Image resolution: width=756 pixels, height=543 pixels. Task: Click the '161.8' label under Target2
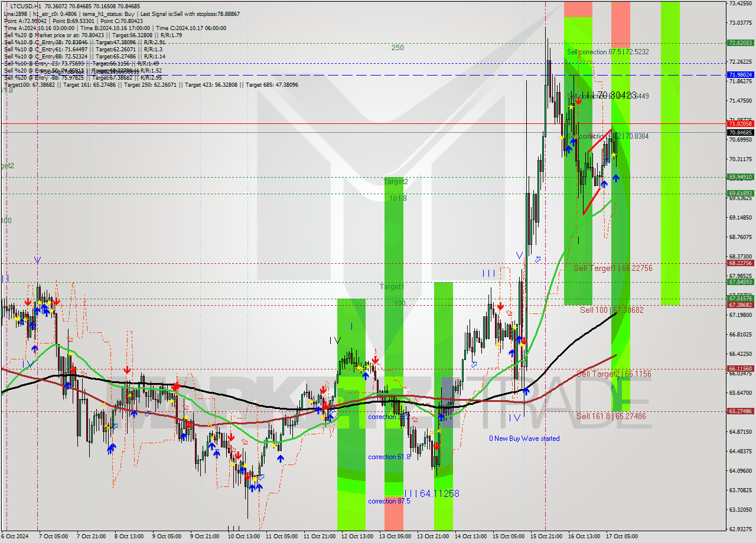(x=397, y=198)
